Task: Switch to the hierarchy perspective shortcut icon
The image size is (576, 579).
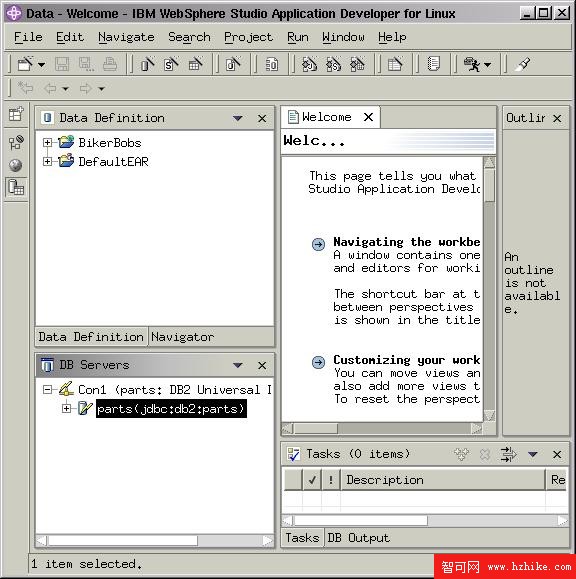Action: point(16,142)
